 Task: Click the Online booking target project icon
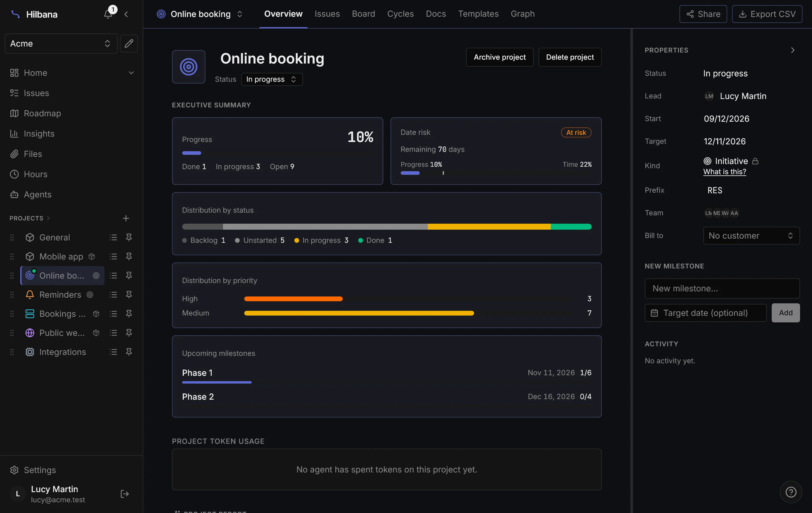188,67
